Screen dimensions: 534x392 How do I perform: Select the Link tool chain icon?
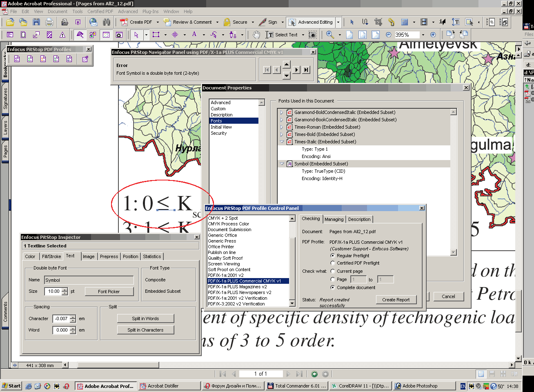pos(391,22)
